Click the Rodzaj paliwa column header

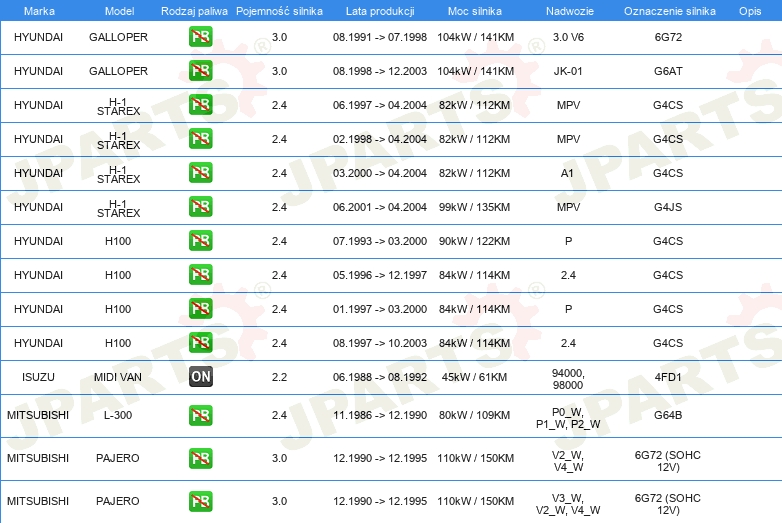[x=194, y=11]
